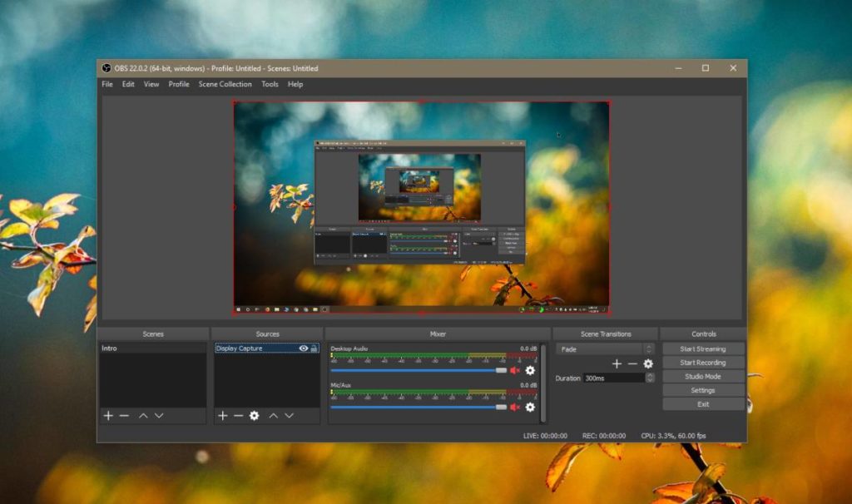
Task: Open the Scene Collection menu
Action: pos(225,84)
